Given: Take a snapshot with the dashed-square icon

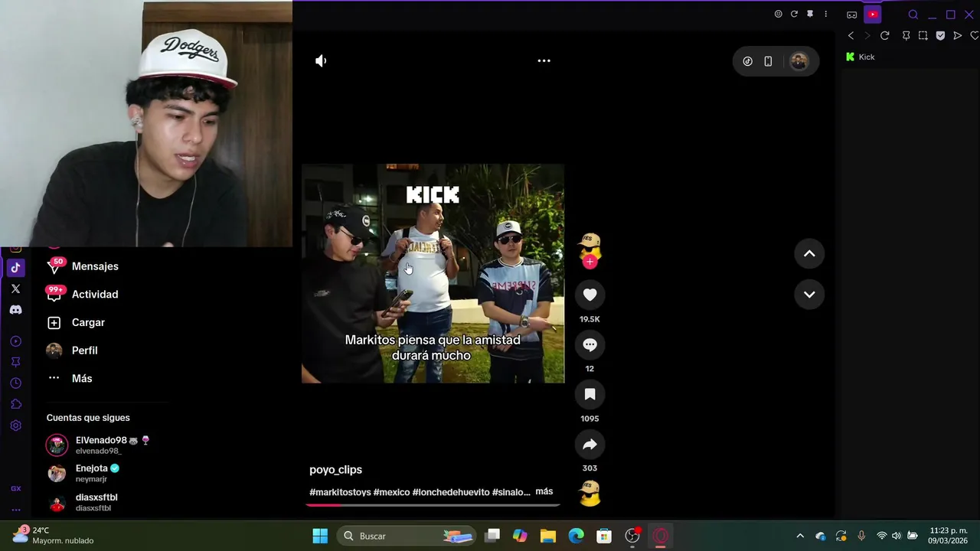Looking at the screenshot, I should (x=923, y=36).
